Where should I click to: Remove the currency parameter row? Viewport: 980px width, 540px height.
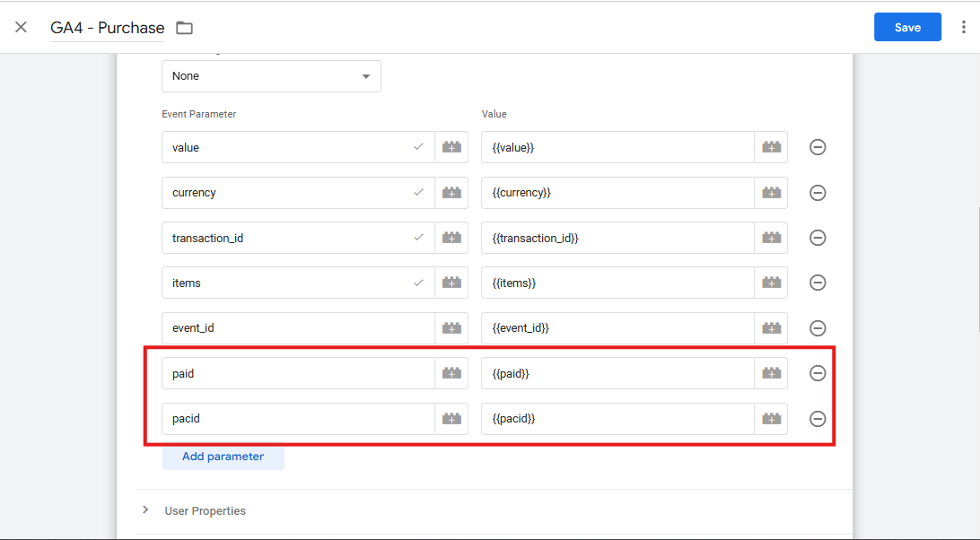pyautogui.click(x=818, y=193)
